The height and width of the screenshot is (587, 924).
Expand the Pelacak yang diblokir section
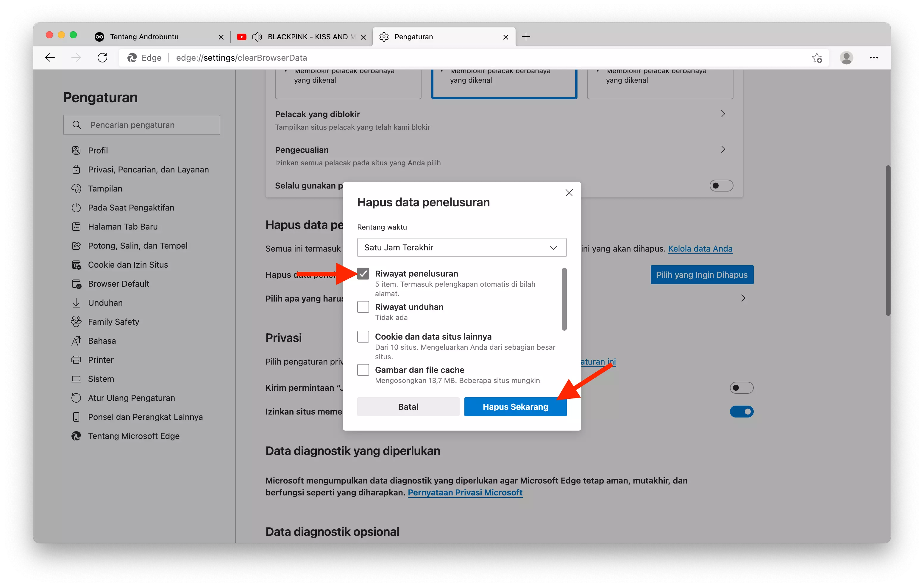723,114
